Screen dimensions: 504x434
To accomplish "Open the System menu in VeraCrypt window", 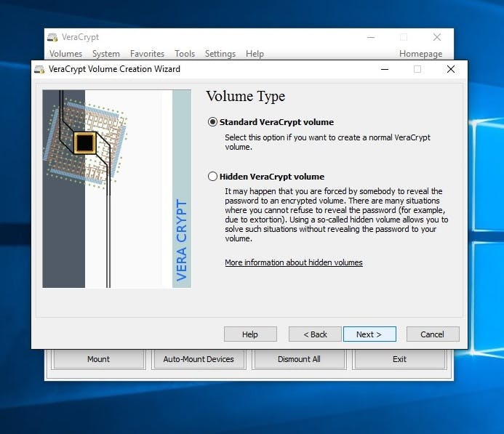I will pos(106,54).
